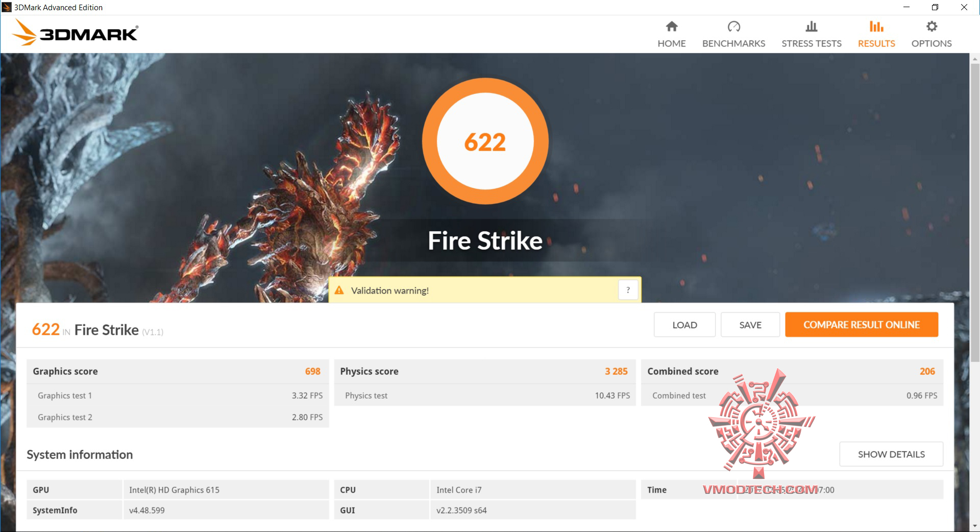This screenshot has width=980, height=532.
Task: Click the Graphics test 1 row 3.32 FPS
Action: point(178,396)
